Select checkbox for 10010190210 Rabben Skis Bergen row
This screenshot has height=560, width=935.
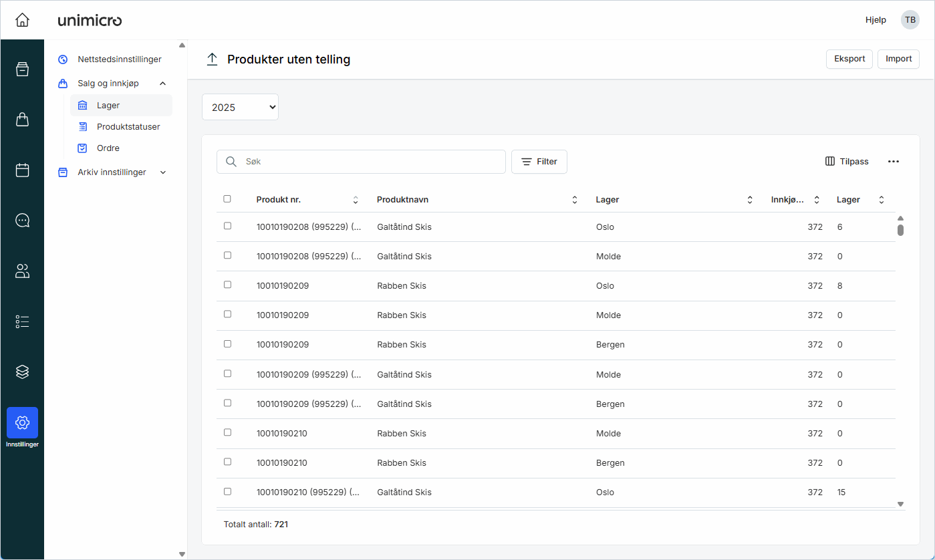(x=227, y=462)
